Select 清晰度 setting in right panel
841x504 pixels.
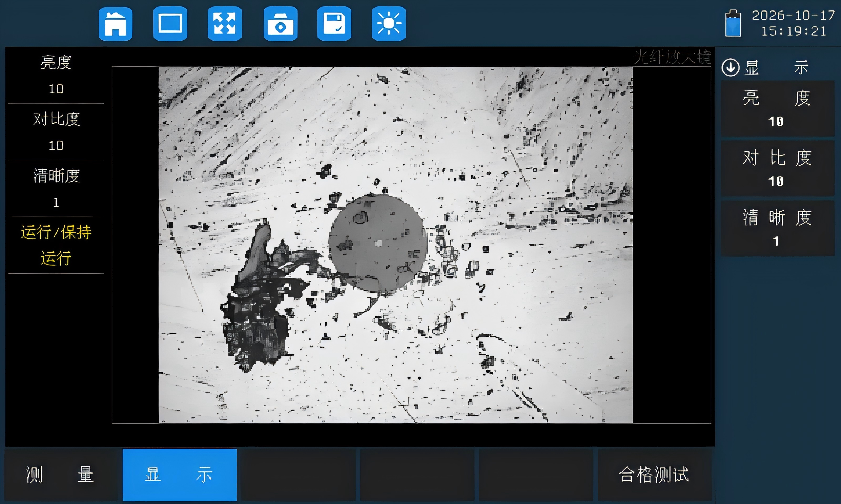click(778, 228)
